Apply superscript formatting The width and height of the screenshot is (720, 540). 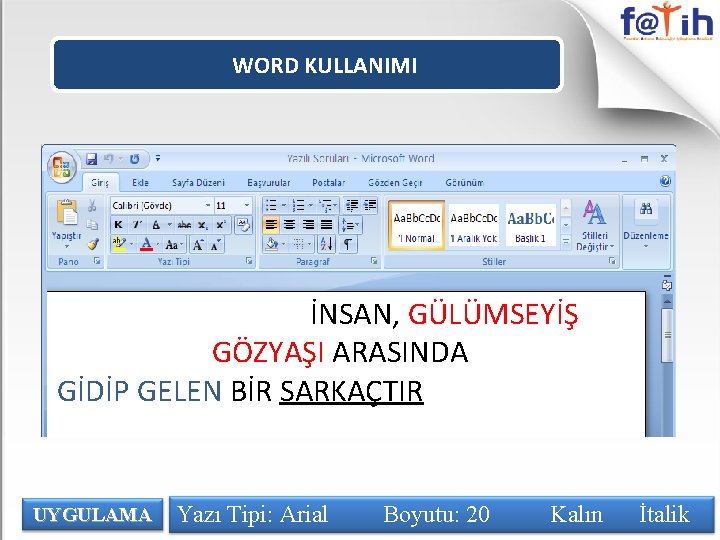click(221, 225)
